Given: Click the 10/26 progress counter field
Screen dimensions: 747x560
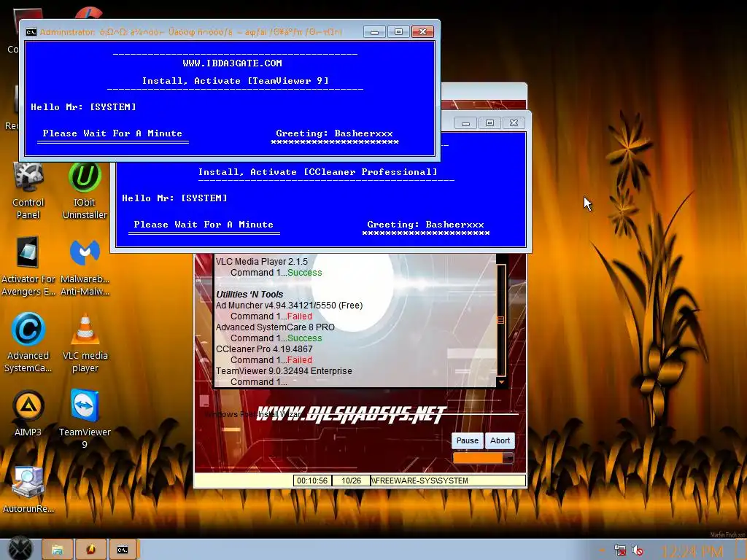Looking at the screenshot, I should click(351, 481).
